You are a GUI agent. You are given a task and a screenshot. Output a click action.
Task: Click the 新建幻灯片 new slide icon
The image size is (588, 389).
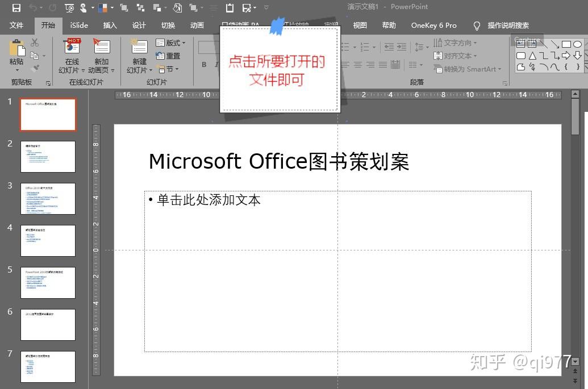139,47
